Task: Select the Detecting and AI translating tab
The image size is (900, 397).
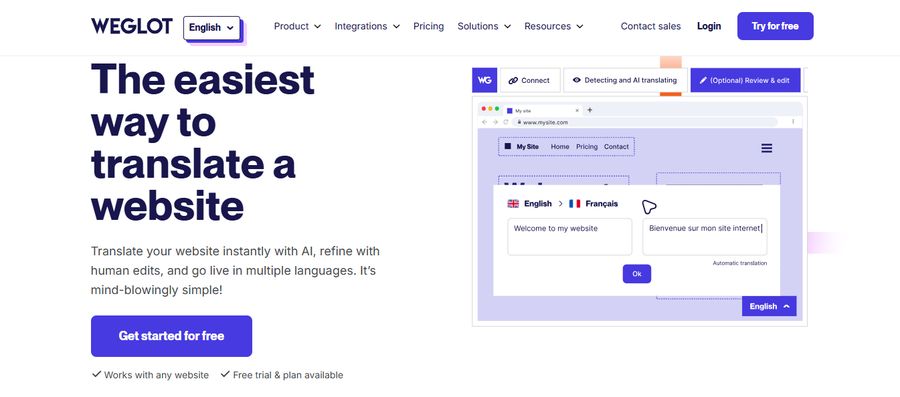Action: pos(625,80)
